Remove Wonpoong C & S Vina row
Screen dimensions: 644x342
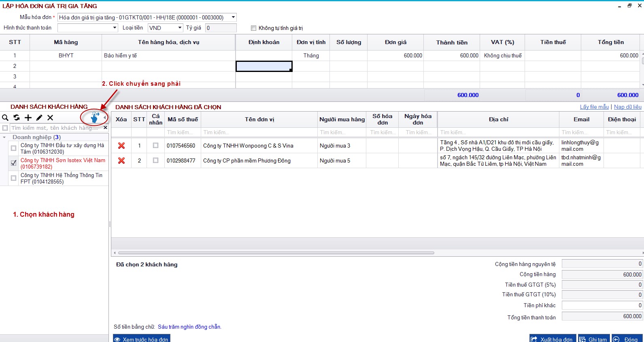(x=121, y=146)
